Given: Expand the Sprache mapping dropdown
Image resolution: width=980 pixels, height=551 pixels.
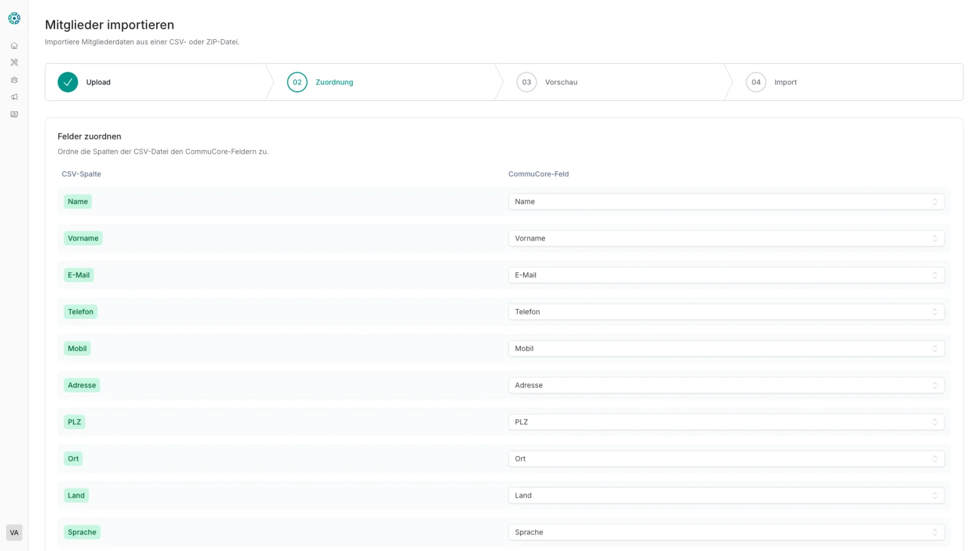Looking at the screenshot, I should (x=726, y=532).
